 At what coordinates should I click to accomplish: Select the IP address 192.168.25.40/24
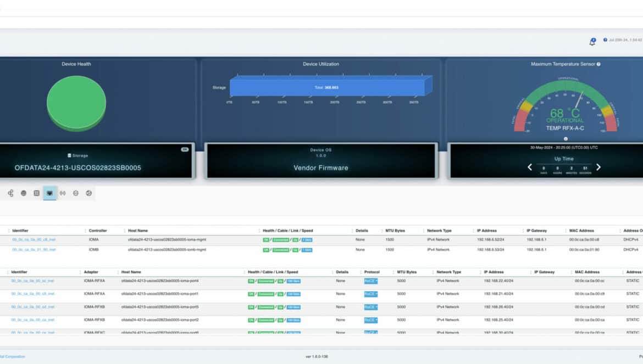(498, 320)
